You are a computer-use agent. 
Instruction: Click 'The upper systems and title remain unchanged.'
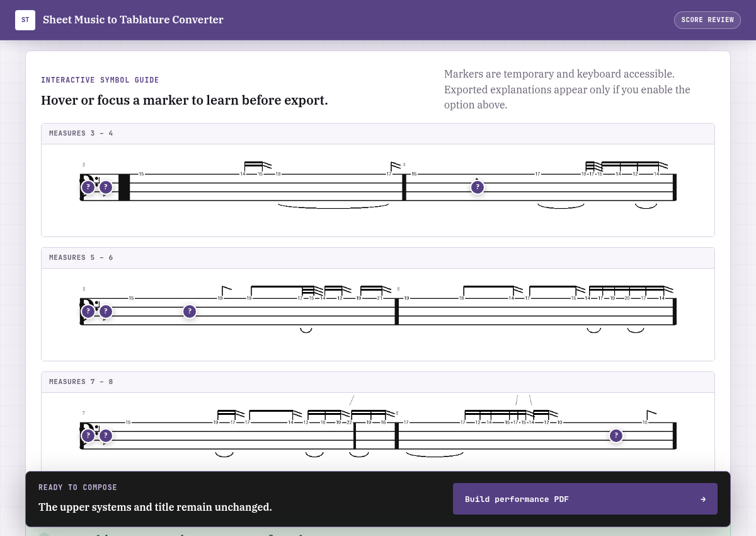click(x=155, y=507)
